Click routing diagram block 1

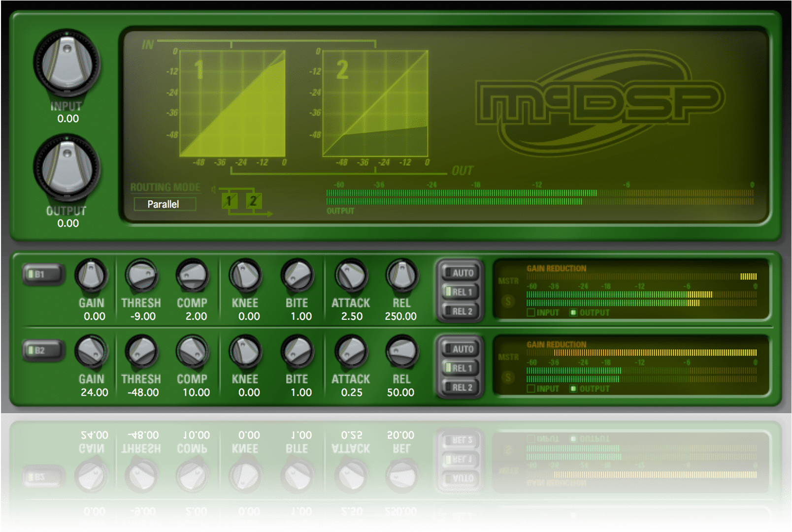[229, 201]
